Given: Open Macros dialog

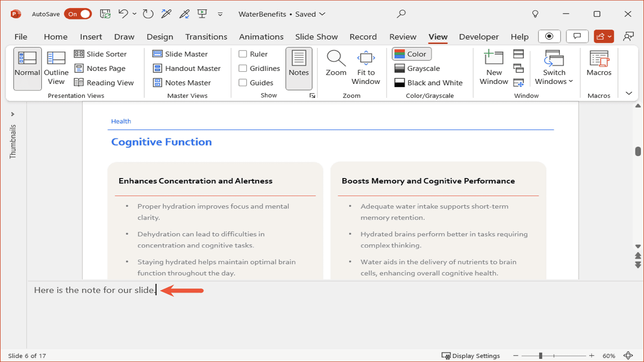Looking at the screenshot, I should click(x=599, y=64).
